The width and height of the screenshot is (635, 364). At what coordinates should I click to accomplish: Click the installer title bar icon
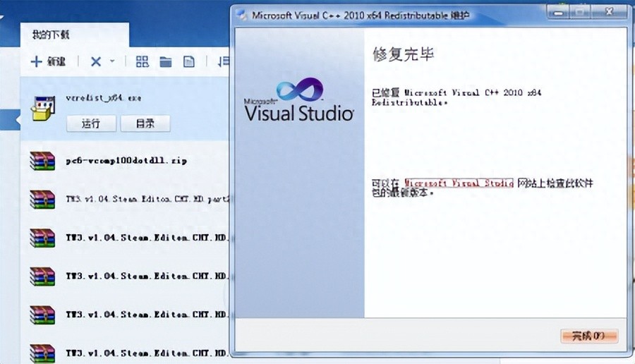[242, 15]
